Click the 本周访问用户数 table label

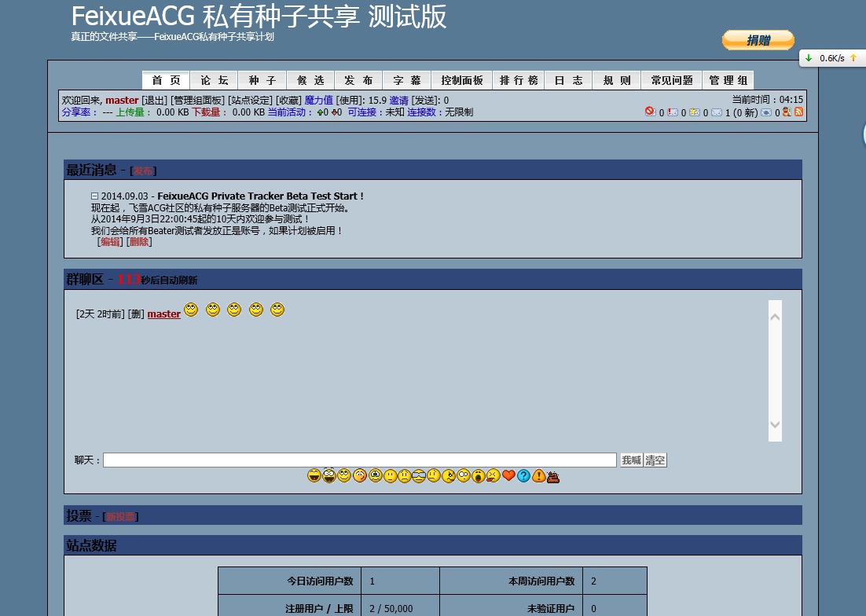[x=541, y=581]
